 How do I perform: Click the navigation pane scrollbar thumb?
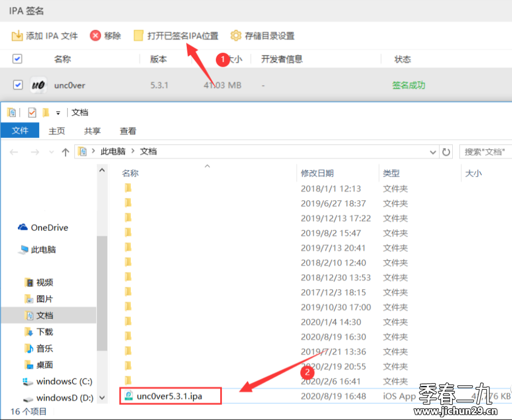(x=102, y=293)
